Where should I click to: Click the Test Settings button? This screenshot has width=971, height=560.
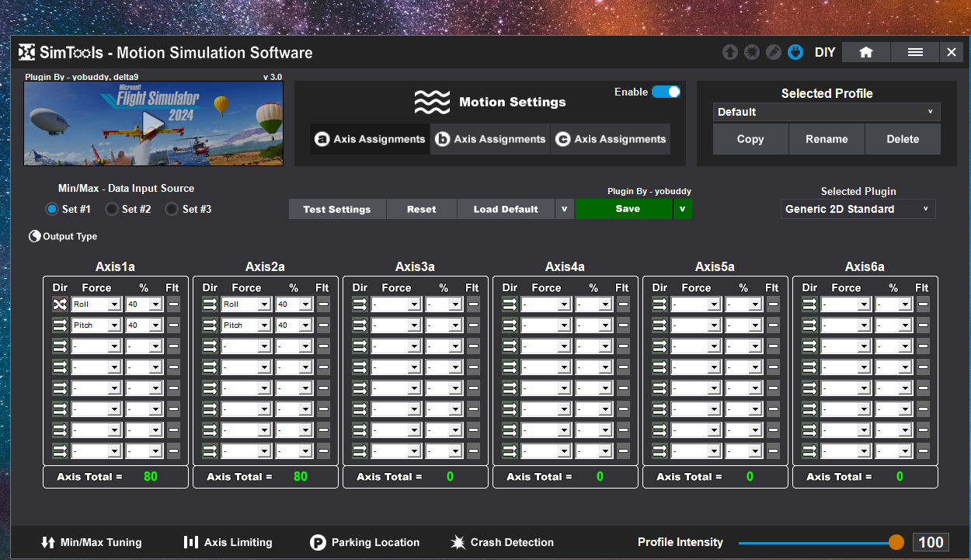click(x=337, y=208)
